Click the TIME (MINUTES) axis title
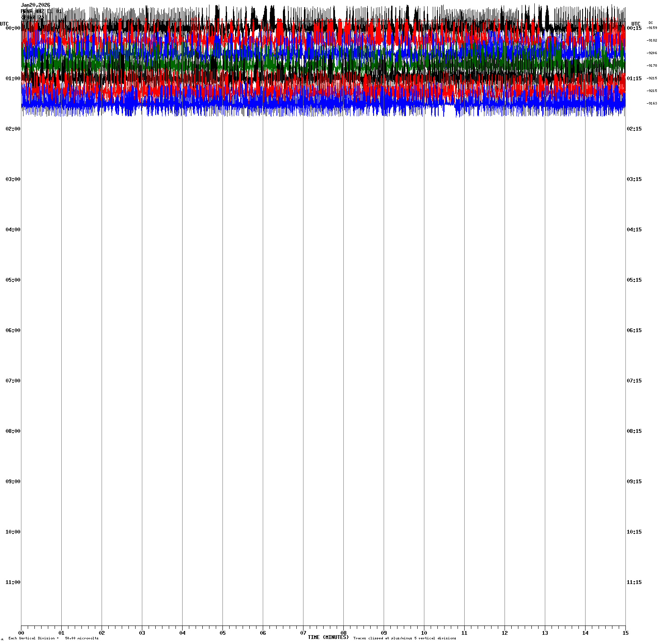The width and height of the screenshot is (659, 644). click(328, 637)
